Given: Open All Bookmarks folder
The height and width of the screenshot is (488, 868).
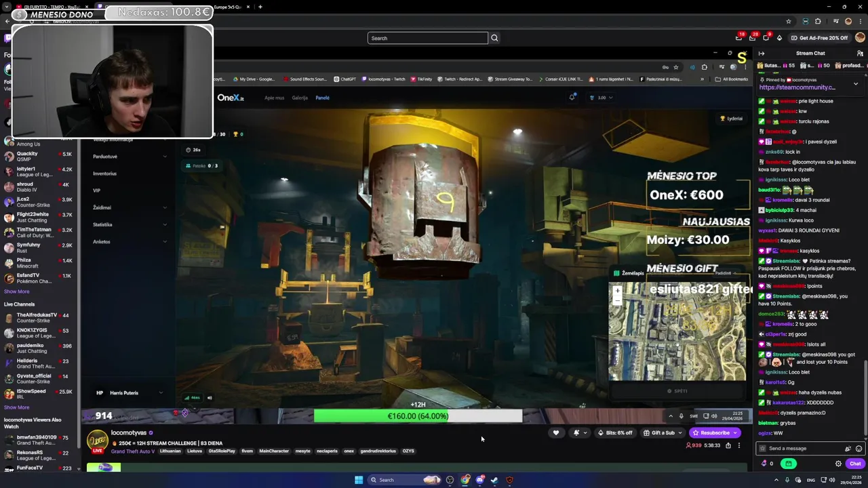Looking at the screenshot, I should (732, 79).
